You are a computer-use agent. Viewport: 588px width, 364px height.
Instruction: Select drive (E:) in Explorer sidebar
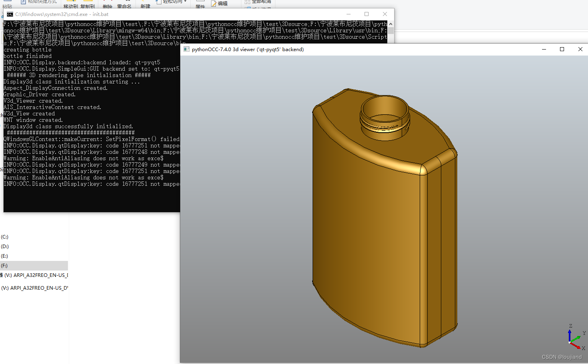pyautogui.click(x=4, y=256)
